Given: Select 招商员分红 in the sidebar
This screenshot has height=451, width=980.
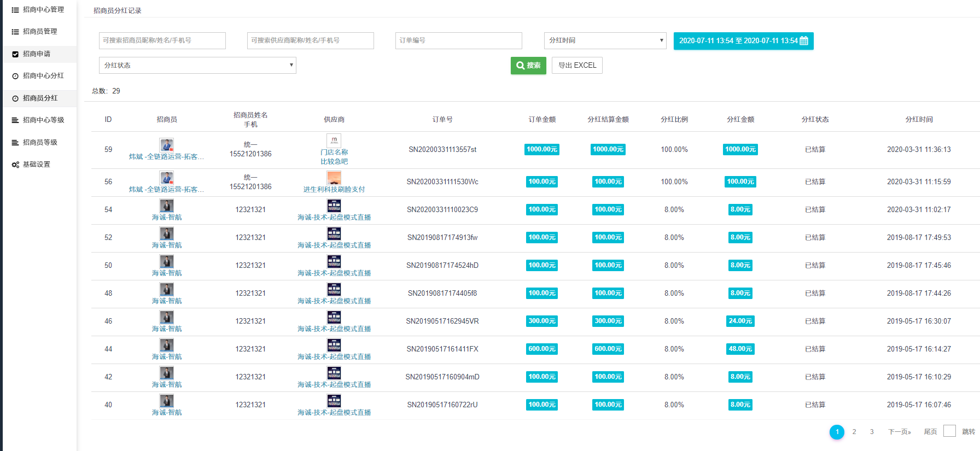Looking at the screenshot, I should coord(40,98).
